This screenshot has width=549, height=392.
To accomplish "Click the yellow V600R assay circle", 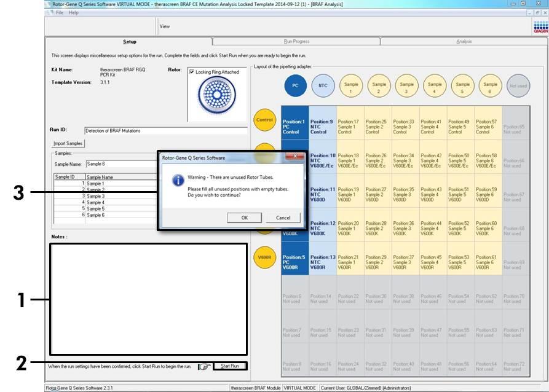I will (264, 257).
